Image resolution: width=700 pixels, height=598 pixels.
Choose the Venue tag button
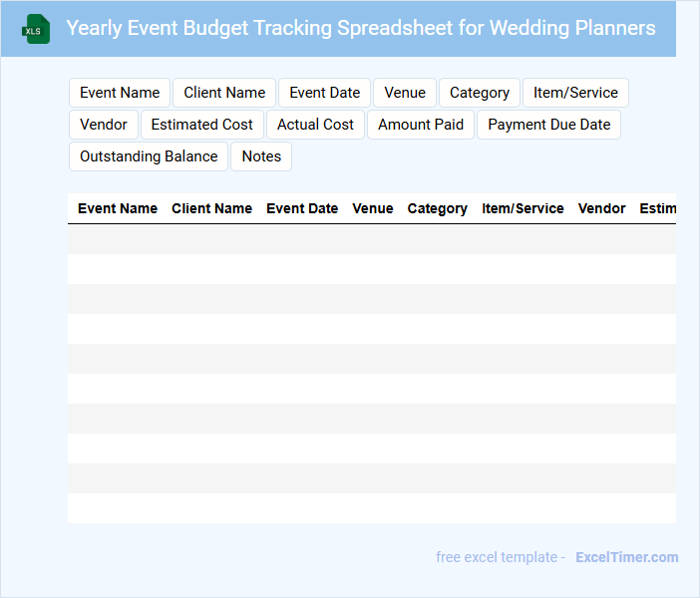405,93
